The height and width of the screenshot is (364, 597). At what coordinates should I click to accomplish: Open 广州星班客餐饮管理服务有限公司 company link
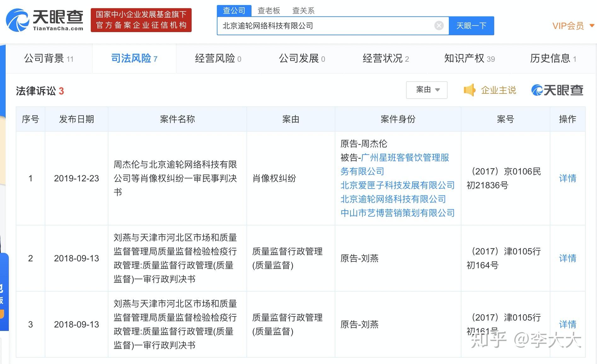pyautogui.click(x=395, y=164)
